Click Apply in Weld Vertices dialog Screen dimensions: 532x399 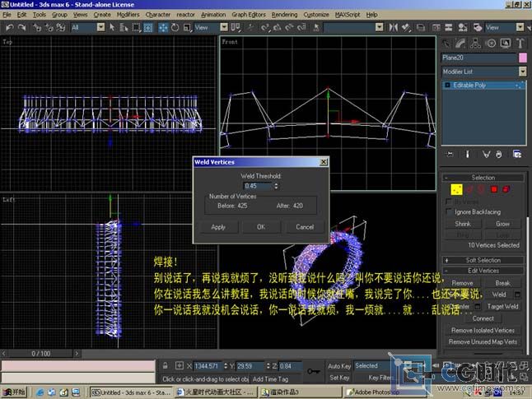(218, 227)
